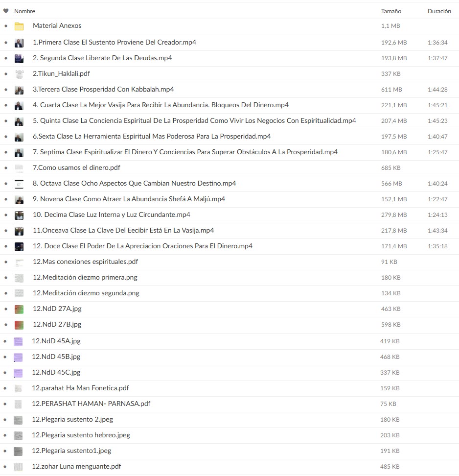This screenshot has width=459, height=476.
Task: Open the Material Anexos folder icon
Action: pos(19,26)
